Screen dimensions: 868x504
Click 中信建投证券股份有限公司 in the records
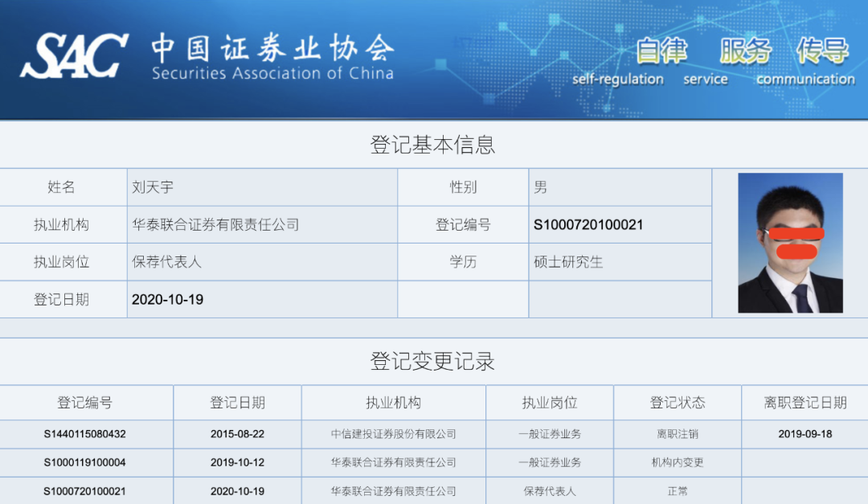click(x=394, y=434)
